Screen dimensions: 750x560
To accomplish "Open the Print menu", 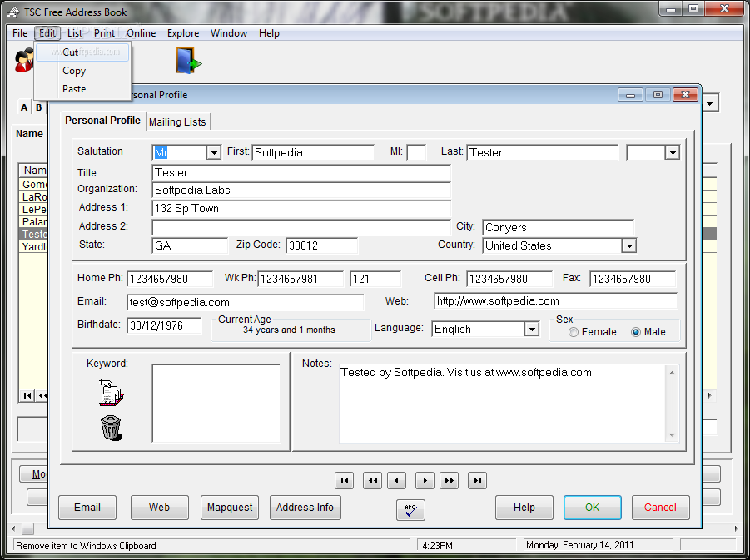I will (104, 33).
